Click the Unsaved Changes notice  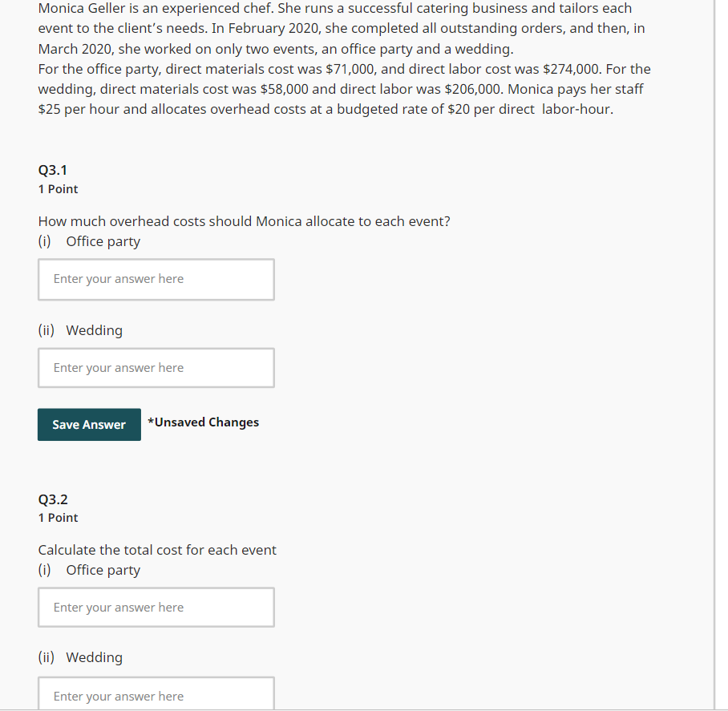click(x=204, y=422)
